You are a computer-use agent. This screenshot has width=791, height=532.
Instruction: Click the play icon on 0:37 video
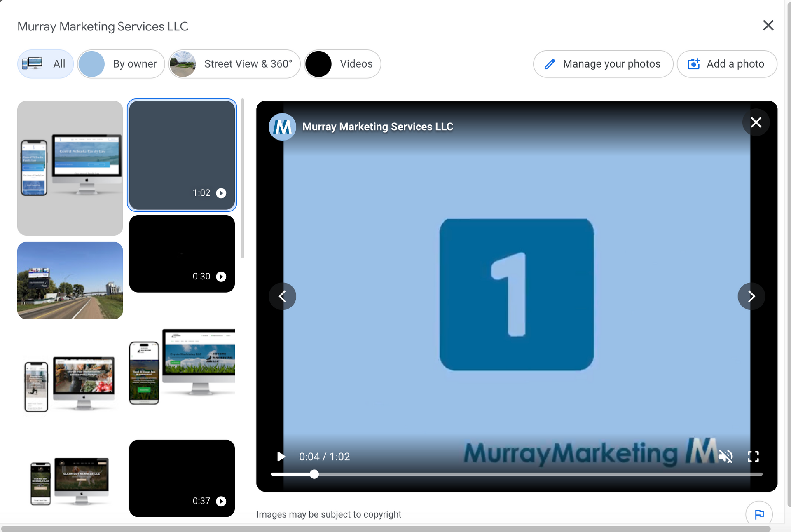pyautogui.click(x=221, y=501)
